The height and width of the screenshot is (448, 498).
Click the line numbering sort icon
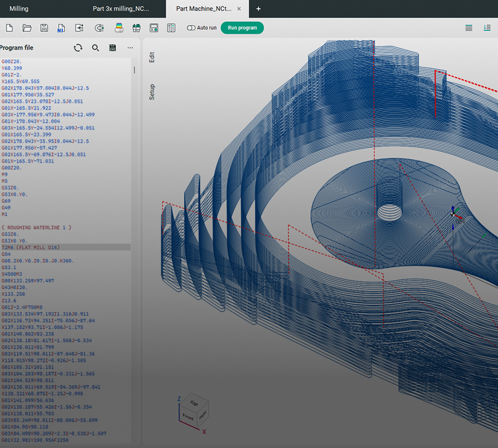pyautogui.click(x=487, y=28)
